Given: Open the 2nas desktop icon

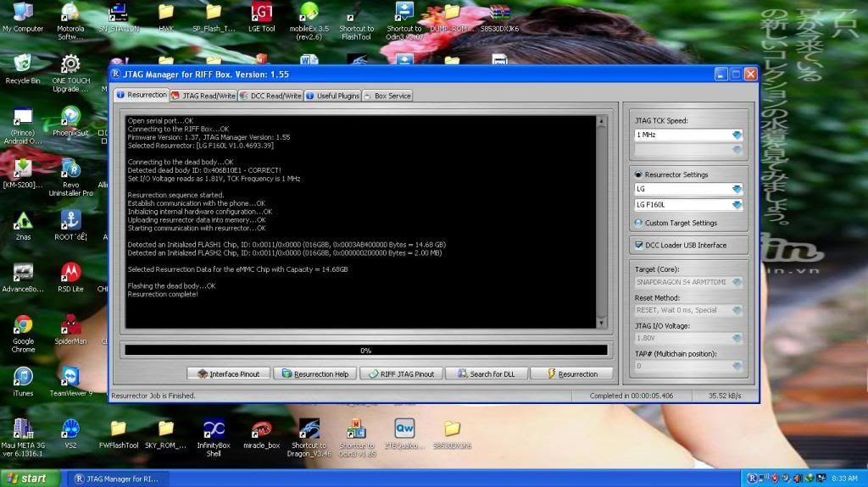Looking at the screenshot, I should point(23,226).
